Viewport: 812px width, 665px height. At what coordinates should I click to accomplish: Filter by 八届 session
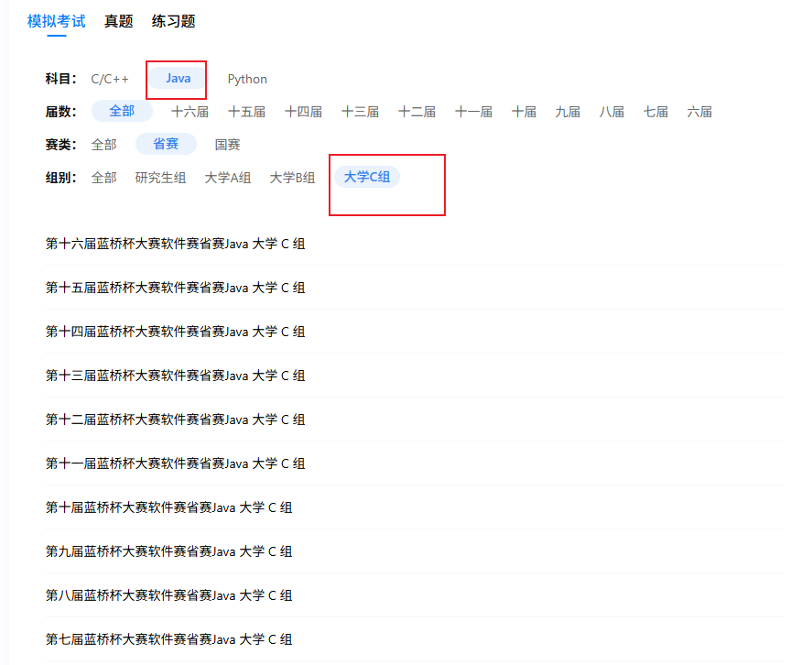coord(612,112)
